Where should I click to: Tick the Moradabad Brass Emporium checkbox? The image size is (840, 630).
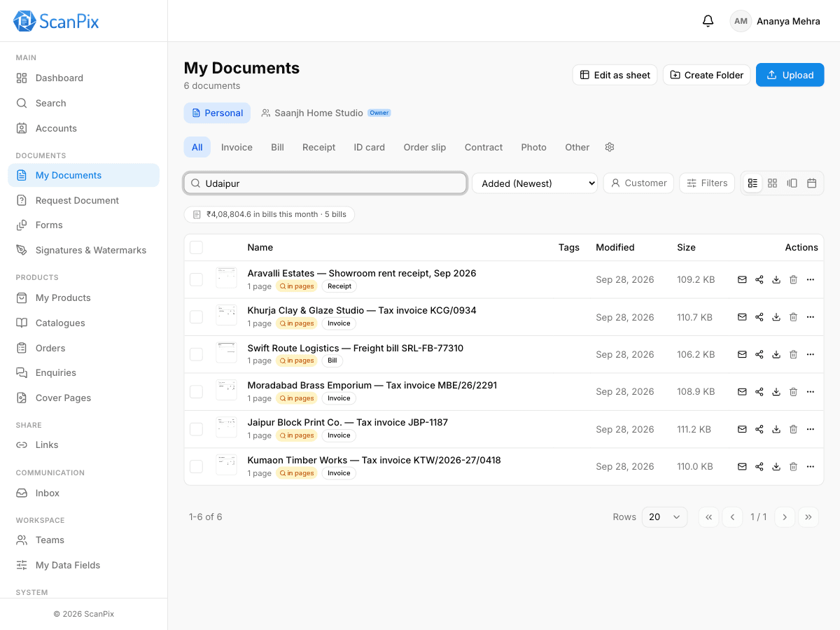[196, 392]
